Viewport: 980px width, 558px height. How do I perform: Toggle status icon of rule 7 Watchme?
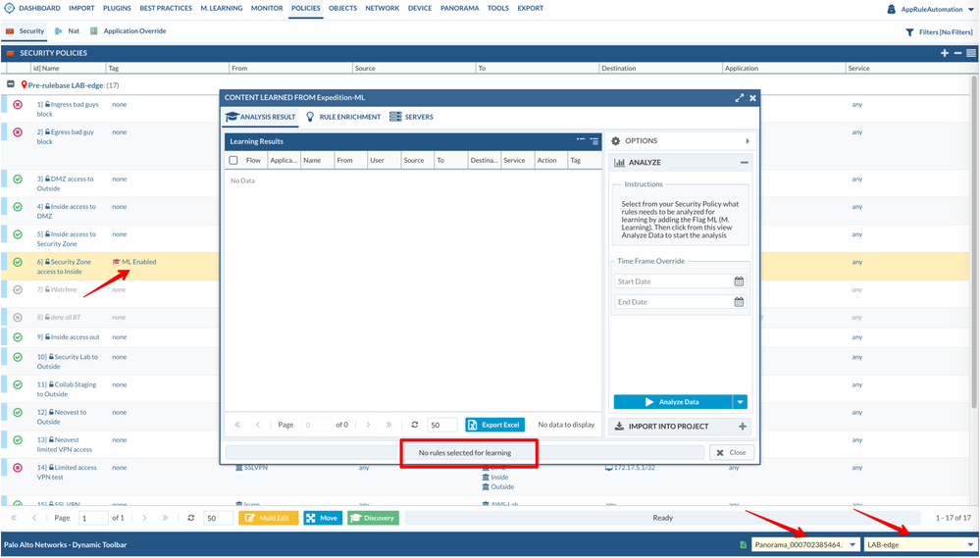tap(18, 290)
